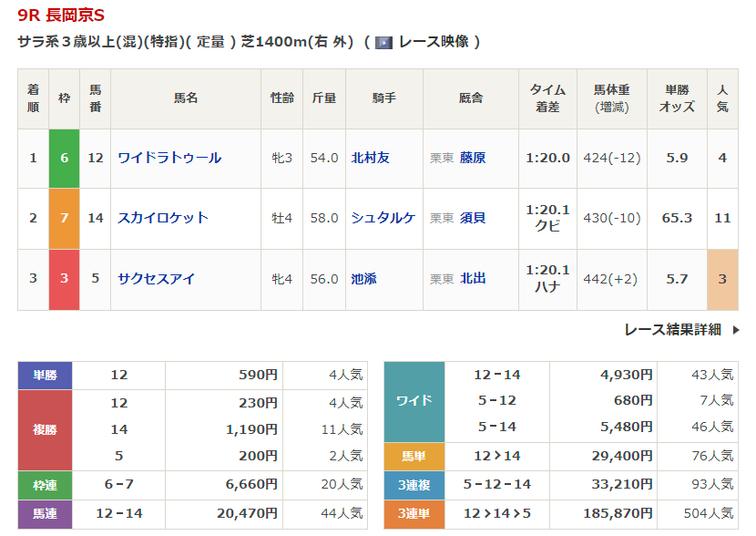Open horse page for スカイロケット
The width and height of the screenshot is (756, 536).
pos(163,218)
